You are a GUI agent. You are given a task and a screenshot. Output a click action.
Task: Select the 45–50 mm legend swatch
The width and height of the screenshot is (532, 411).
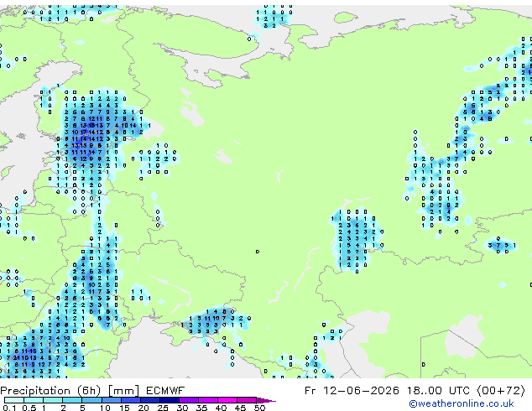coord(247,400)
